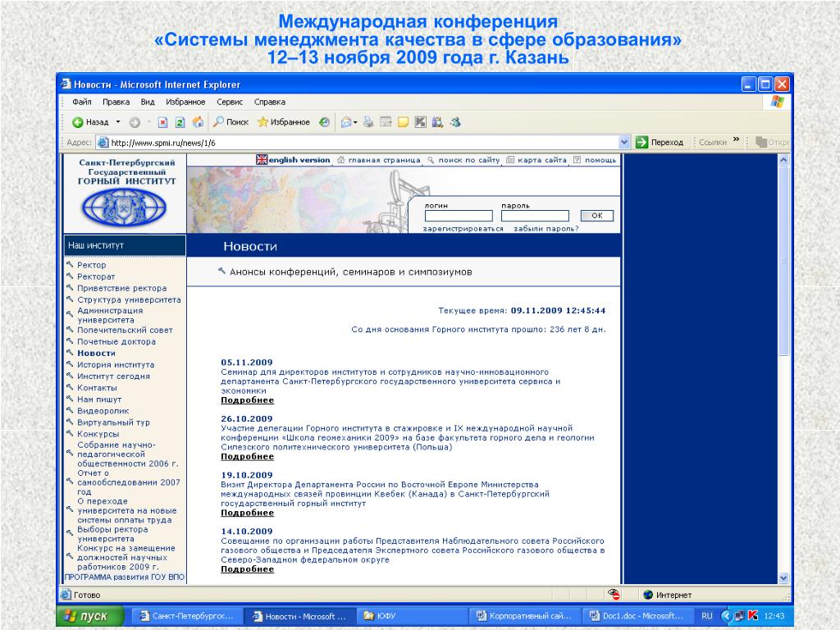Open the Назад history dropdown arrow
The height and width of the screenshot is (630, 840).
point(118,122)
